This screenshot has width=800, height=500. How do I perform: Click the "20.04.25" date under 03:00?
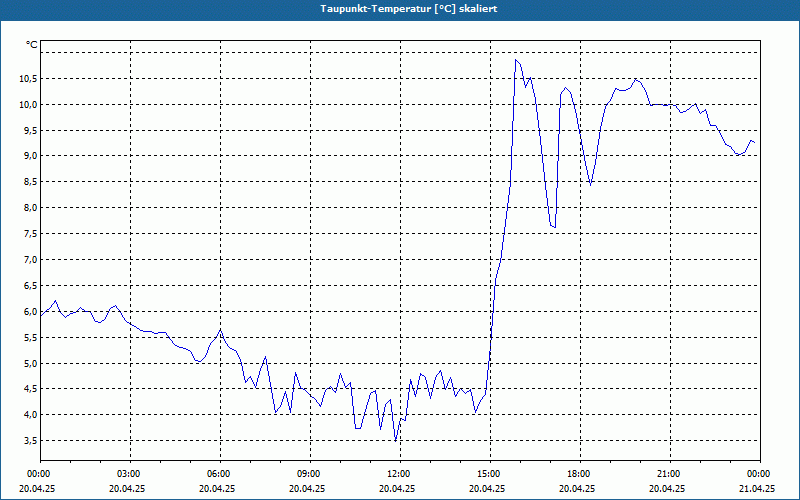[127, 488]
